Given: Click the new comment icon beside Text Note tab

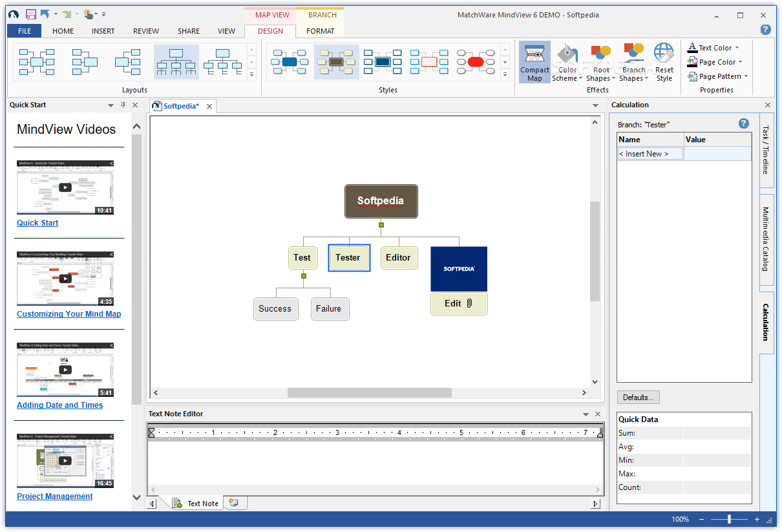Looking at the screenshot, I should pos(234,503).
